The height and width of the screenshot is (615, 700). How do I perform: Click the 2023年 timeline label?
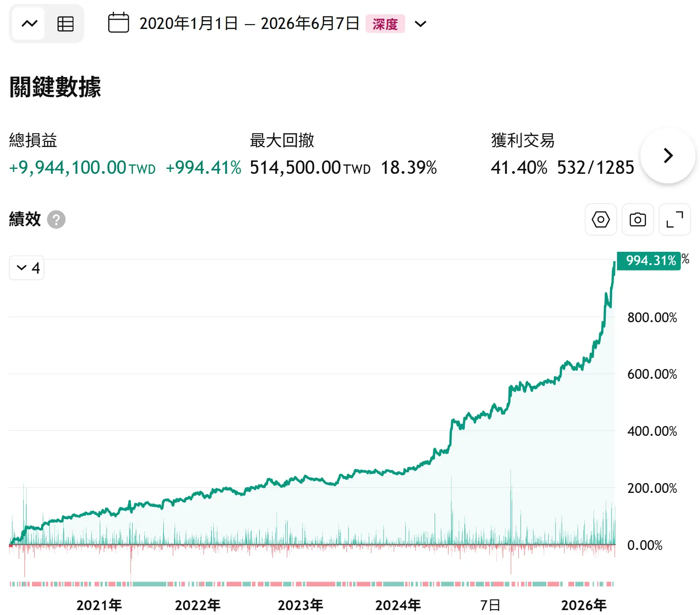(300, 605)
